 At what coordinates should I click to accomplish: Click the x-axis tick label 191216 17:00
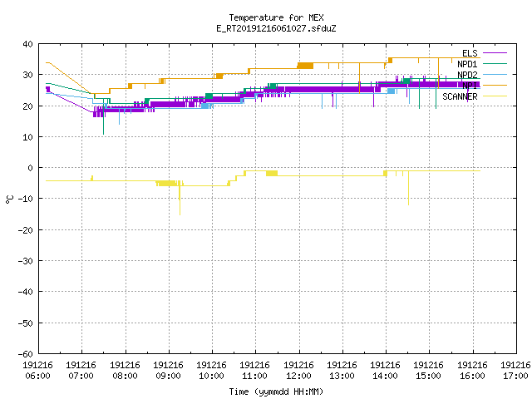pyautogui.click(x=515, y=370)
